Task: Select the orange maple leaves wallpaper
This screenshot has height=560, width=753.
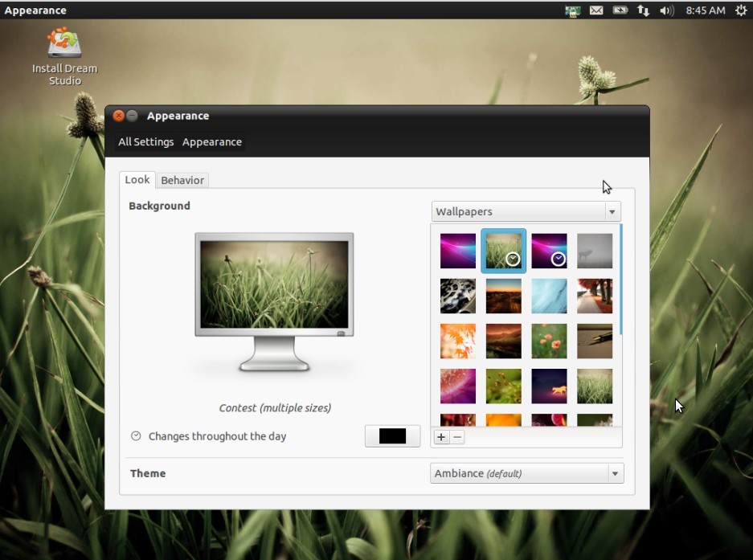Action: pyautogui.click(x=457, y=341)
